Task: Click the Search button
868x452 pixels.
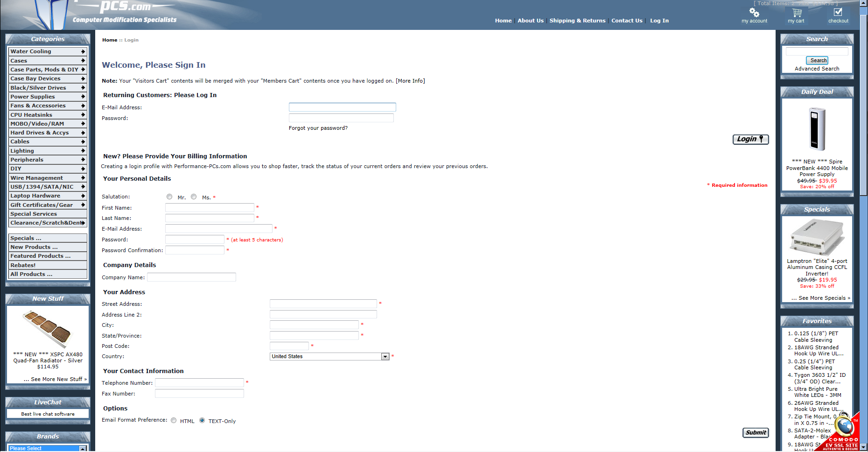Action: pos(817,61)
